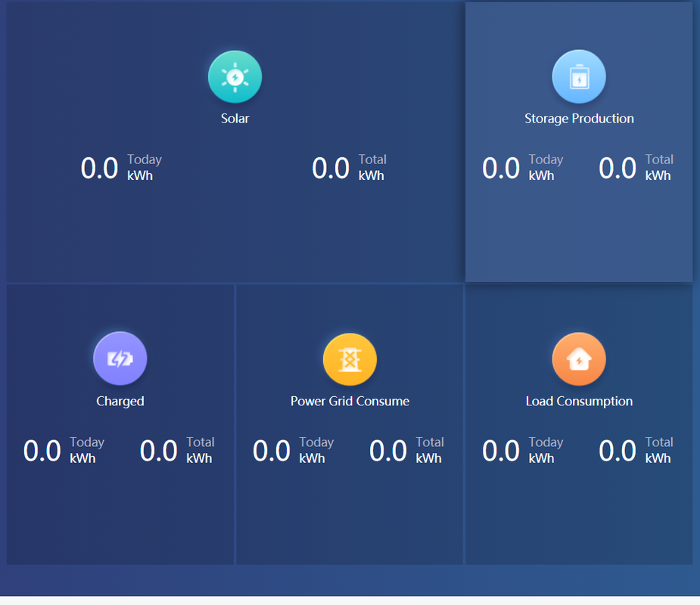The width and height of the screenshot is (700, 605).
Task: Click the Total label in Load Consumption card
Action: click(x=659, y=442)
